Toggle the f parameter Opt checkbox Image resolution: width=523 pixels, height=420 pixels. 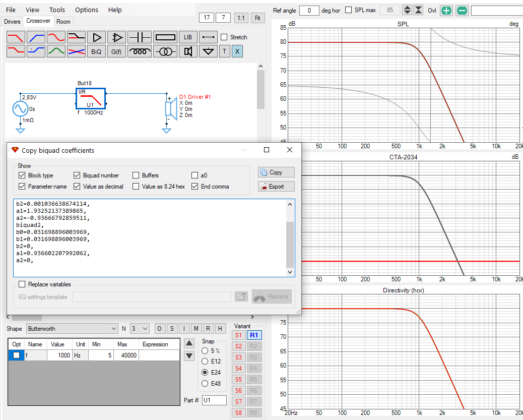pos(16,355)
